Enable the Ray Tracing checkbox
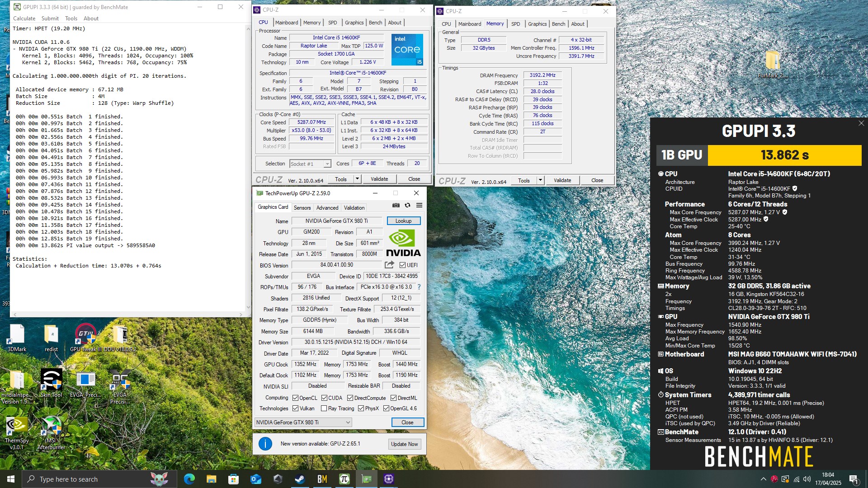Image resolution: width=868 pixels, height=488 pixels. [324, 408]
